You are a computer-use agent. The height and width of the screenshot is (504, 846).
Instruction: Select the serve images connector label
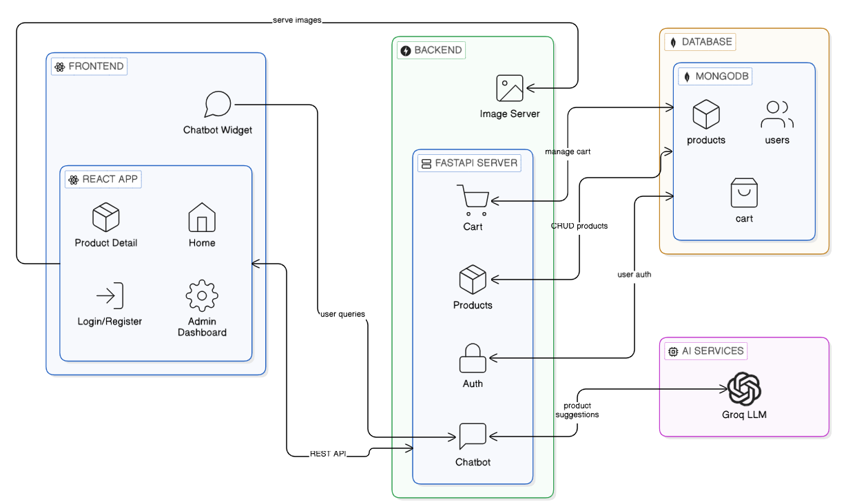coord(298,20)
